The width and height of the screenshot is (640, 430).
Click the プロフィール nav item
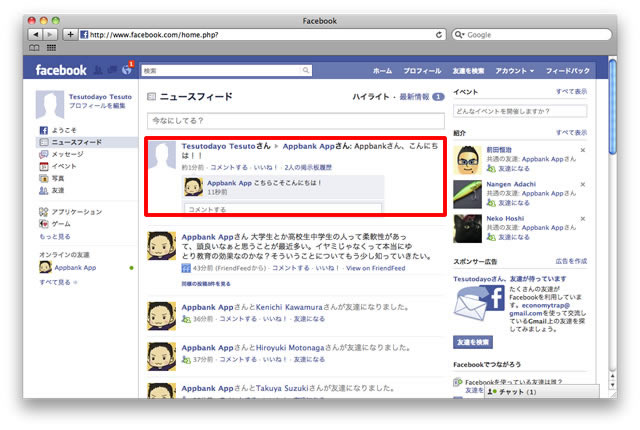pos(422,71)
